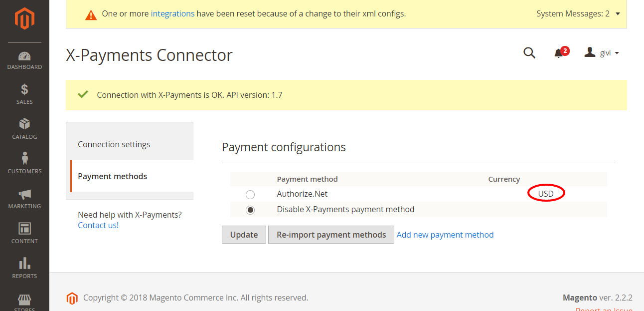
Task: Click Re-import payment methods button
Action: pos(331,235)
